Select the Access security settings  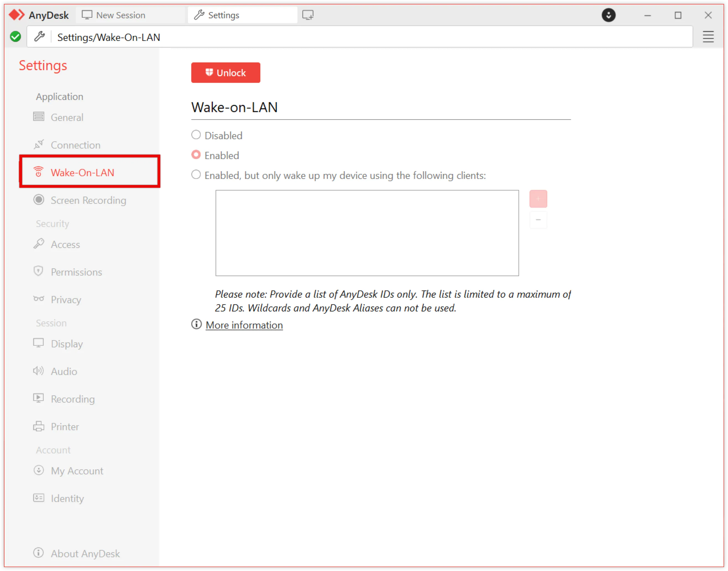pyautogui.click(x=65, y=244)
